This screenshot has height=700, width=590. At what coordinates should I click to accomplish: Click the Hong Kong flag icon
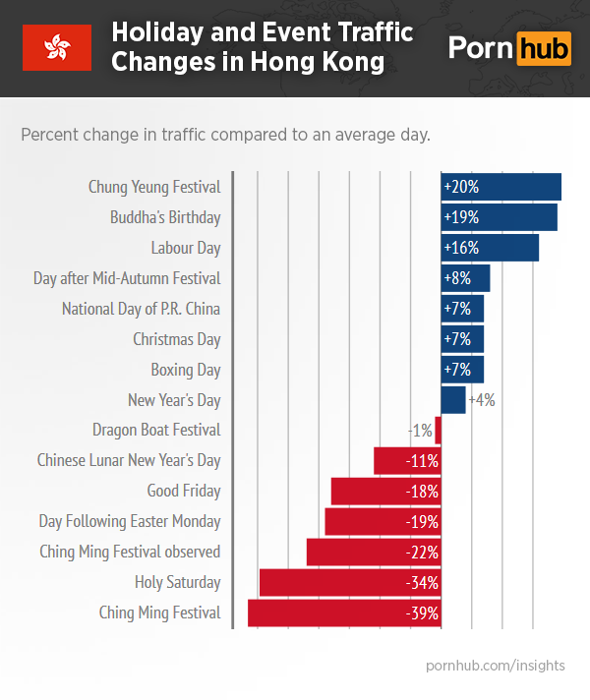[x=57, y=47]
